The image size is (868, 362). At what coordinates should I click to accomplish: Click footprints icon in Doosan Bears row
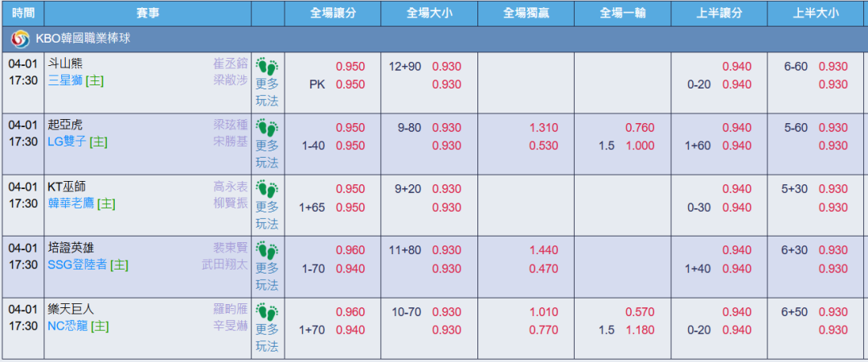point(267,67)
